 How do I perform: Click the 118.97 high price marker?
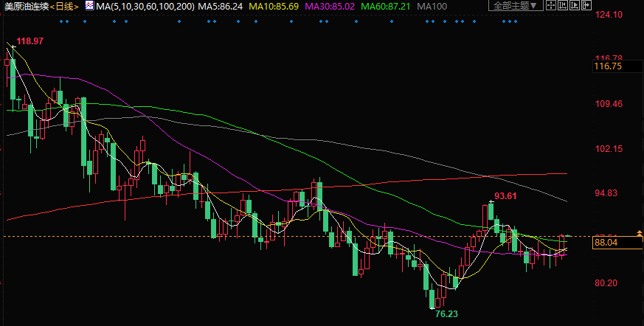pos(30,41)
